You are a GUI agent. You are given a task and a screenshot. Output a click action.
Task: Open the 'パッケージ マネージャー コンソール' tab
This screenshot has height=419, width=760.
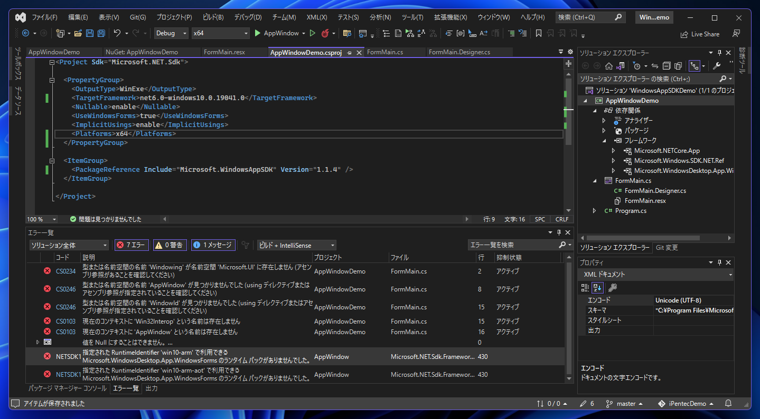pos(67,388)
